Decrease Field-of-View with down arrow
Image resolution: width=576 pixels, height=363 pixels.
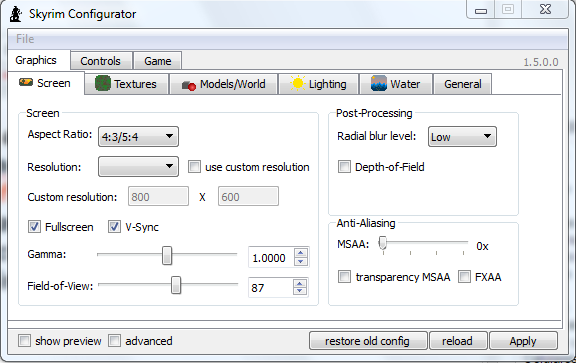[300, 291]
